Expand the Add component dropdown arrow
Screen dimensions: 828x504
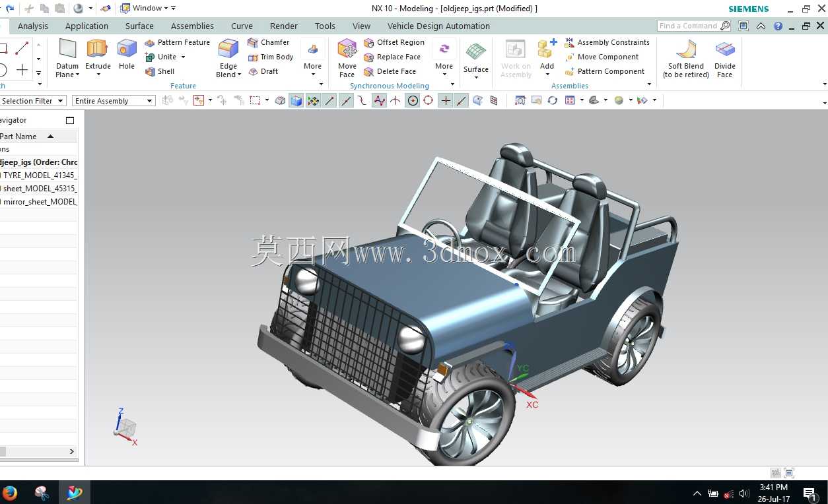(547, 75)
